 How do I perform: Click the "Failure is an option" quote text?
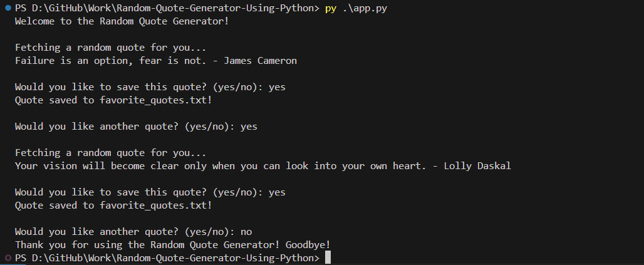[112, 61]
